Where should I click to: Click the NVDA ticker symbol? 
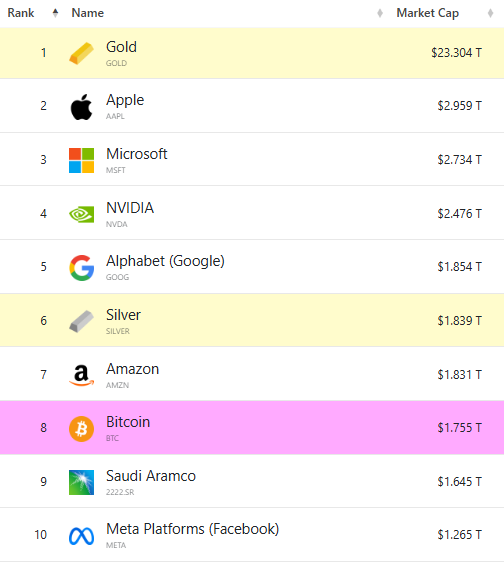pyautogui.click(x=117, y=224)
